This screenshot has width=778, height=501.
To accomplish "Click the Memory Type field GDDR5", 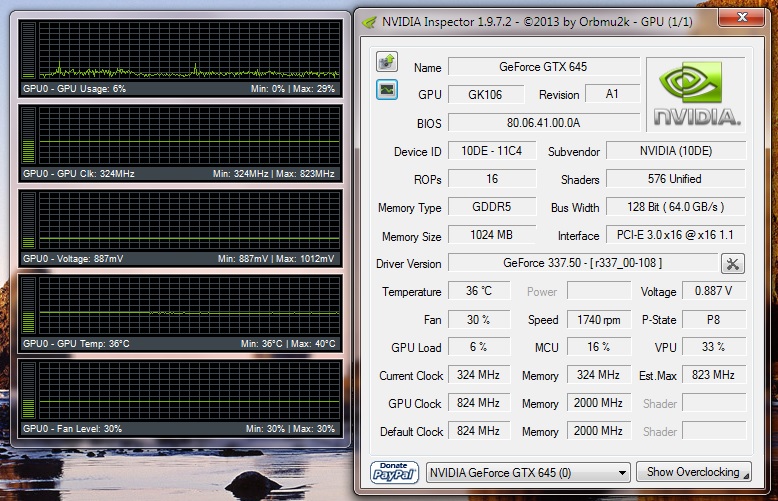I will pos(492,206).
